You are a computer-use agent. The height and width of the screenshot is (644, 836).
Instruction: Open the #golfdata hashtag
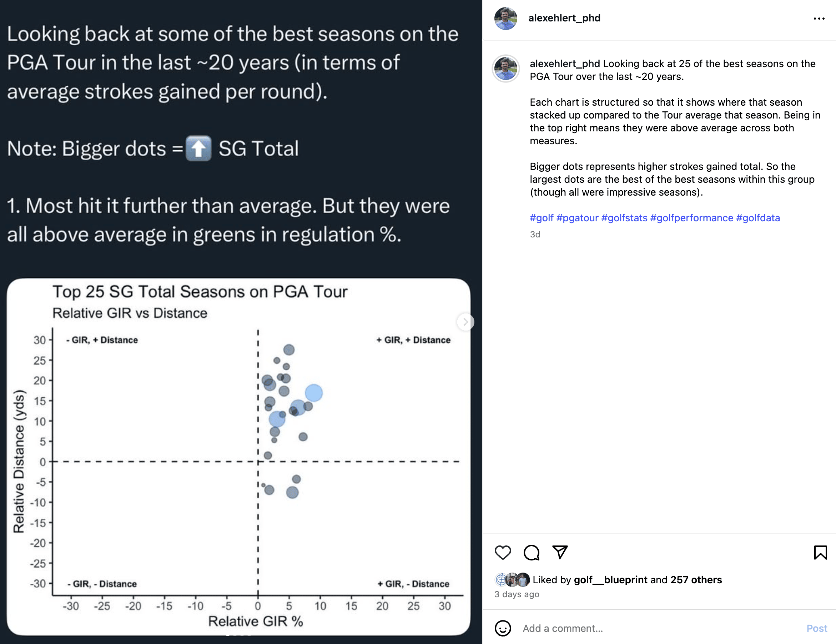pos(758,218)
